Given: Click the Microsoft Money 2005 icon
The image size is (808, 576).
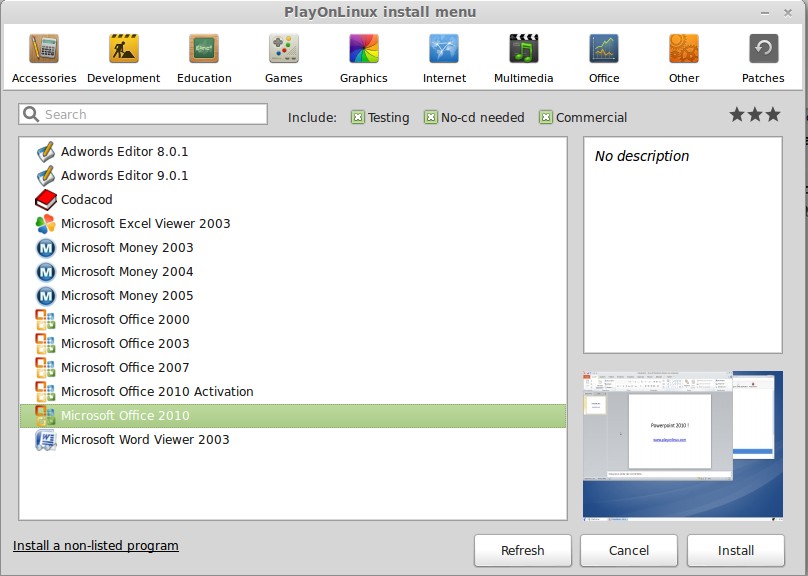Looking at the screenshot, I should [x=46, y=296].
